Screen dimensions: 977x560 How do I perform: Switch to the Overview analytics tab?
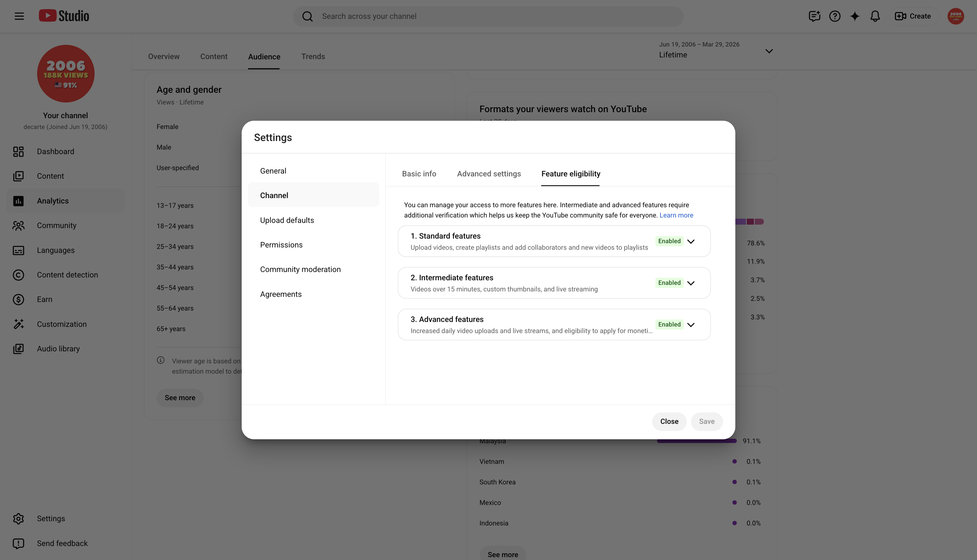(164, 57)
